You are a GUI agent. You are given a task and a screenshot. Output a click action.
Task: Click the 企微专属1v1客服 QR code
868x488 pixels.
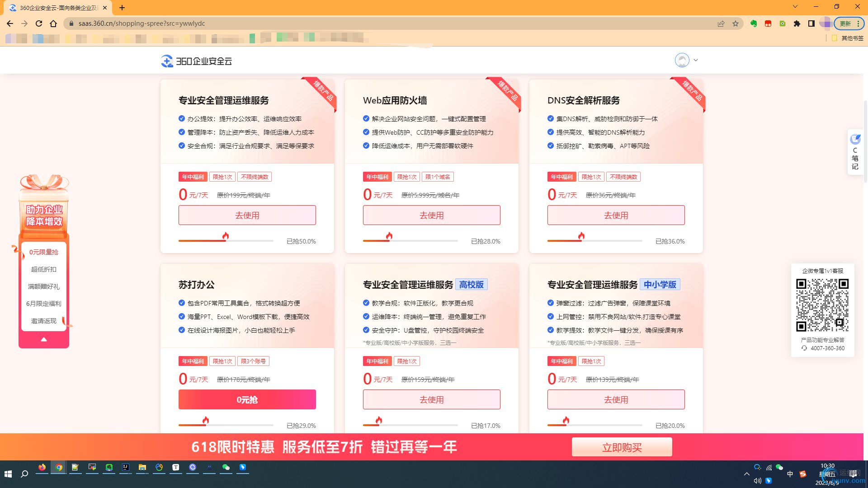(822, 305)
